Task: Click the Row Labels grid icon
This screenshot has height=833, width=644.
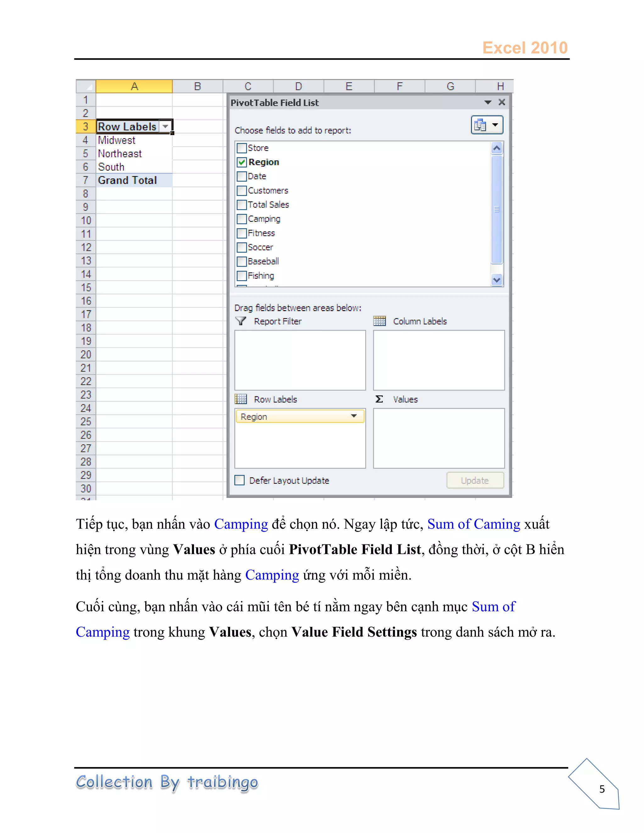Action: [x=241, y=399]
